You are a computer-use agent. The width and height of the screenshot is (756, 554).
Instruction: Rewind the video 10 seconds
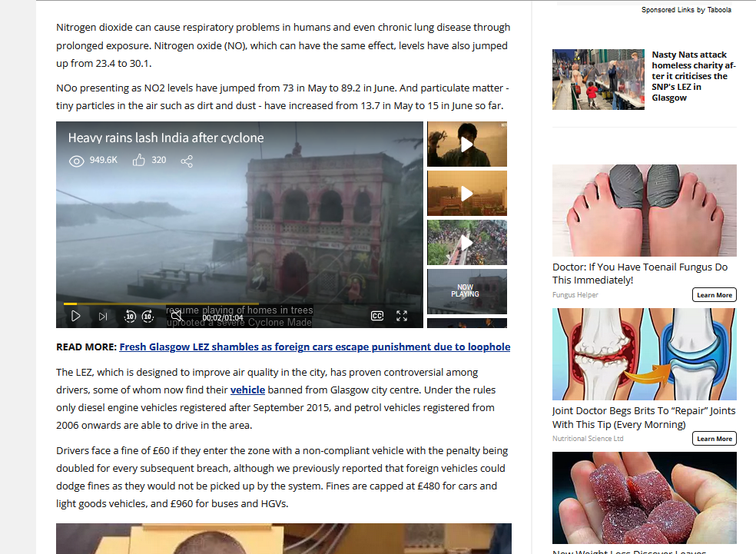(x=130, y=317)
